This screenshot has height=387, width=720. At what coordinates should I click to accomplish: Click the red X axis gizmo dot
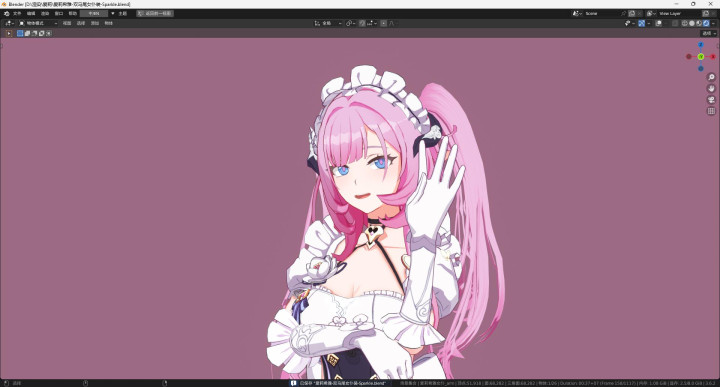pos(713,56)
